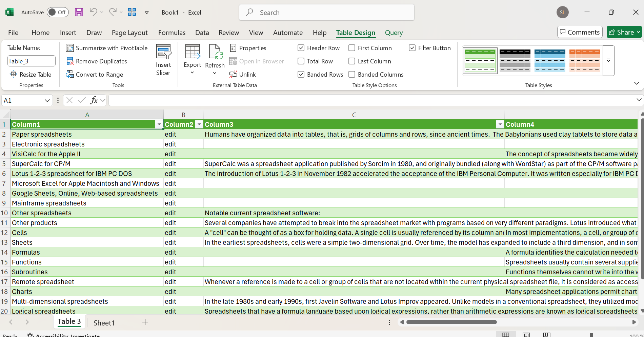Image resolution: width=644 pixels, height=337 pixels.
Task: Expand the formula bar
Action: [x=639, y=100]
